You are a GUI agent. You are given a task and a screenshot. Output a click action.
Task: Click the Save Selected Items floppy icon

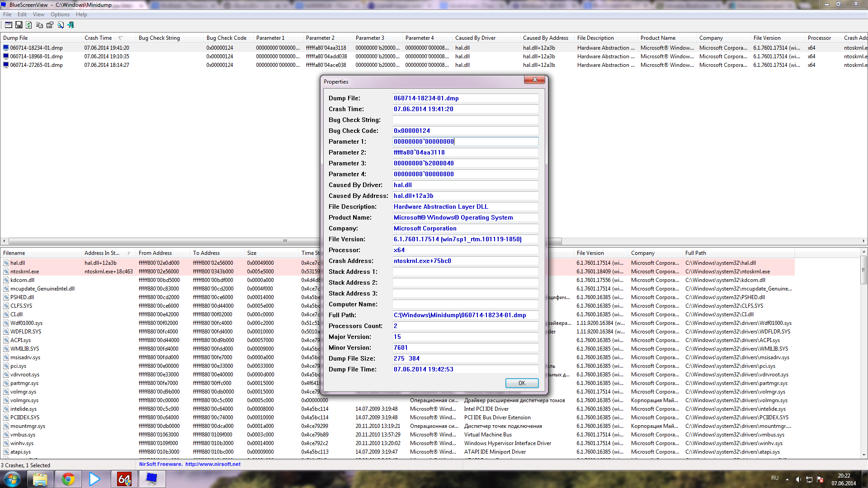19,25
